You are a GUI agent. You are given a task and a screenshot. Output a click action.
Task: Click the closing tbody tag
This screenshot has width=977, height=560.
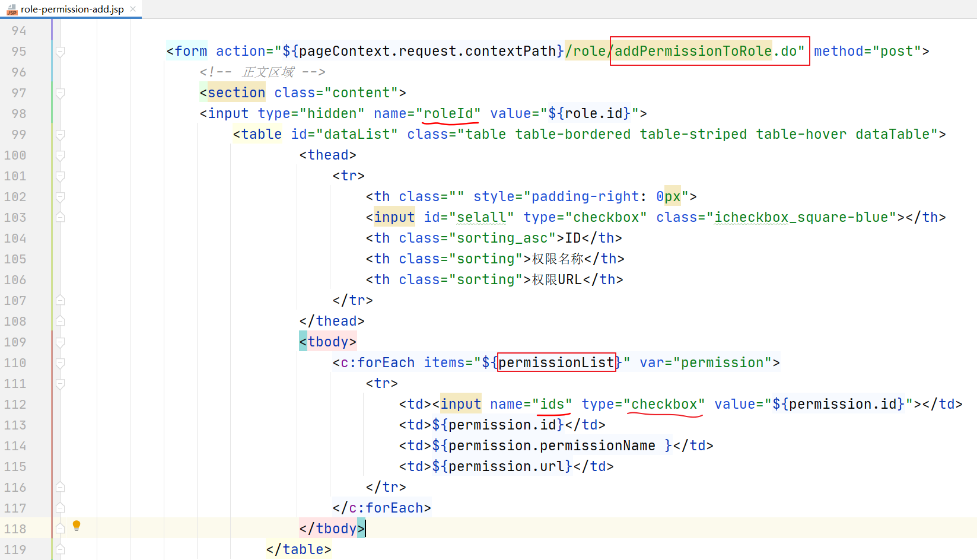tap(332, 529)
